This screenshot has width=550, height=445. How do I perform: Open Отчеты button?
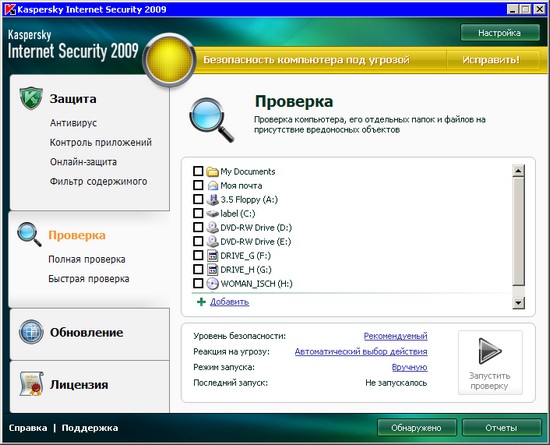502,428
